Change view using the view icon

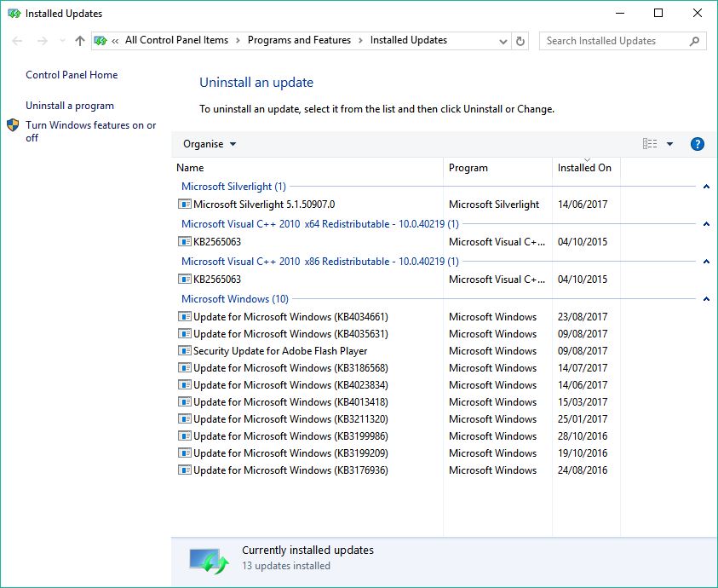[x=650, y=144]
